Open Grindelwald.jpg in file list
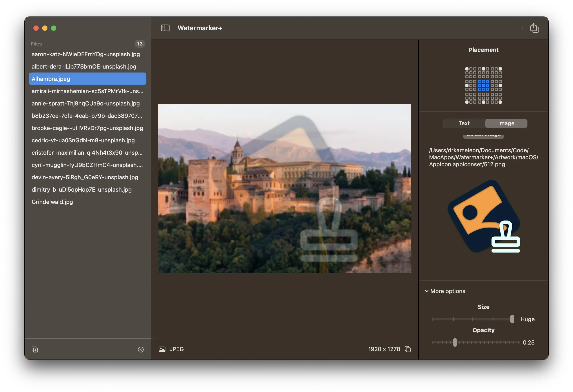The image size is (573, 392). pyautogui.click(x=52, y=202)
